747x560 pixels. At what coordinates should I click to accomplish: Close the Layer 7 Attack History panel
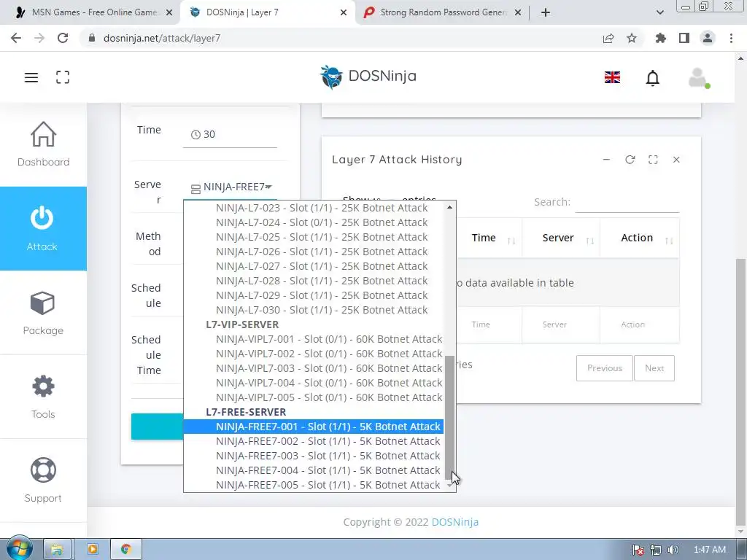pyautogui.click(x=676, y=160)
